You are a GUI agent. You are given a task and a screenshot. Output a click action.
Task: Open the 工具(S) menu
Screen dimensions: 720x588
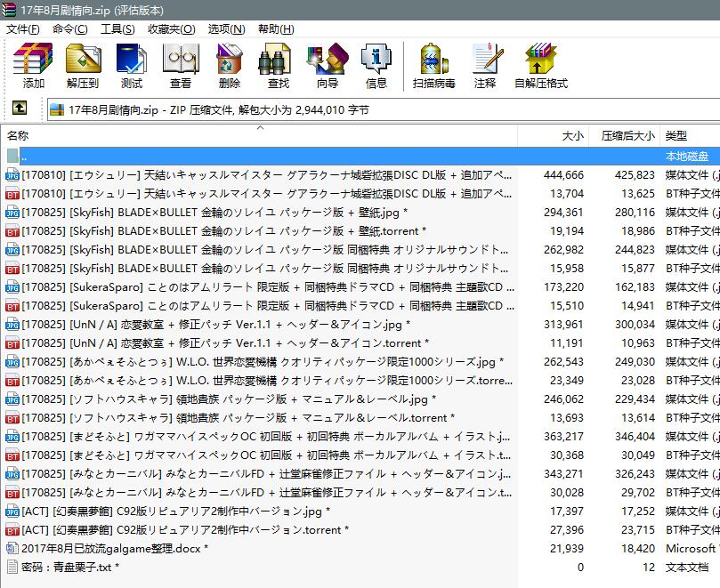click(117, 29)
